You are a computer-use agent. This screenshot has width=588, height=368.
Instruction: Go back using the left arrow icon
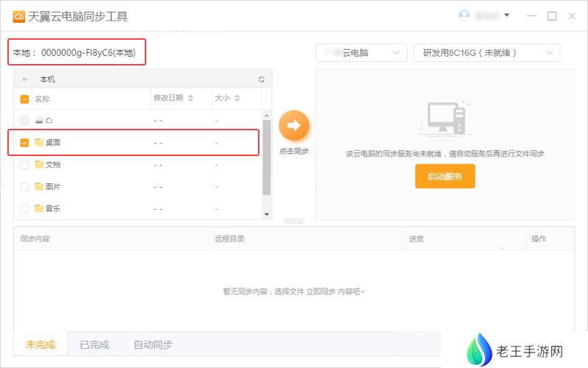tap(25, 79)
